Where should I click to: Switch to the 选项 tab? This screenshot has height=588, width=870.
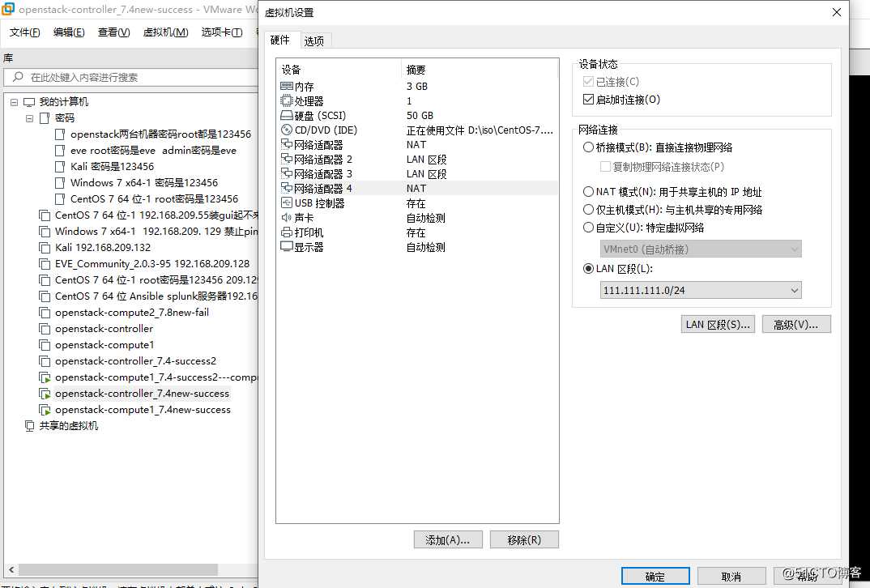314,40
